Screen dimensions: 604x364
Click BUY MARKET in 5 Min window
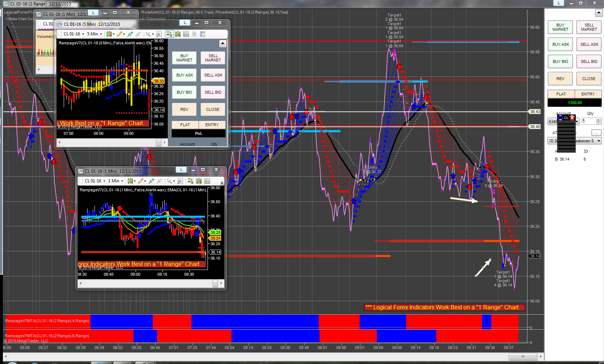[184, 58]
